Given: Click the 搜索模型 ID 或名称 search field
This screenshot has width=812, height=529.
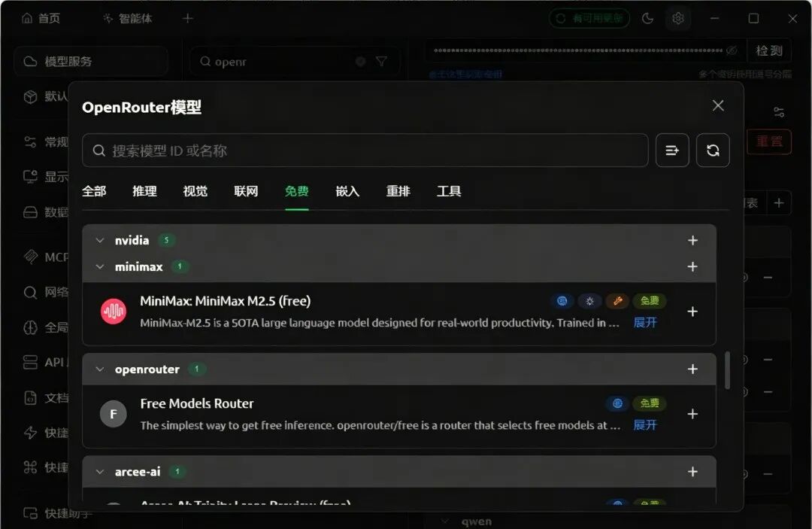Looking at the screenshot, I should coord(365,150).
